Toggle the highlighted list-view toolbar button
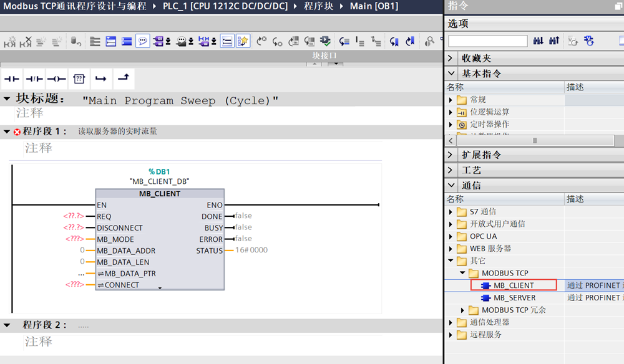This screenshot has height=364, width=624. tap(227, 41)
